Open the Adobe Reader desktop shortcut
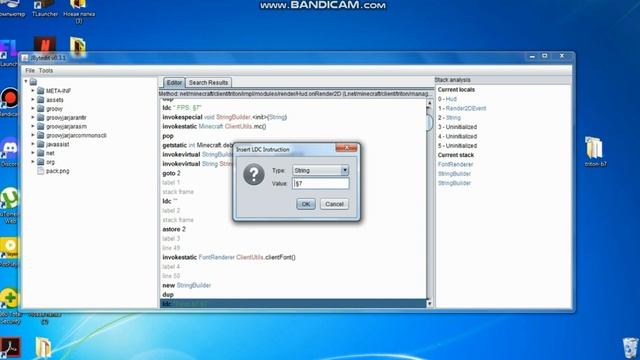 [x=10, y=347]
